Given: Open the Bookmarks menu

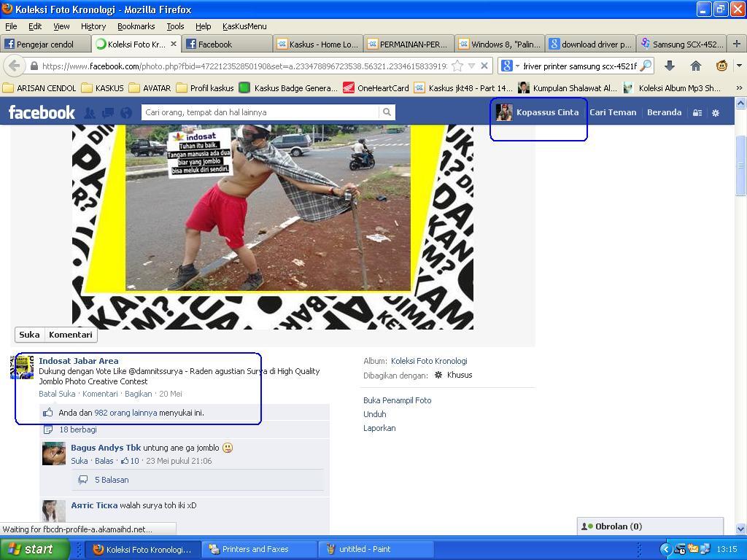Looking at the screenshot, I should click(x=136, y=26).
